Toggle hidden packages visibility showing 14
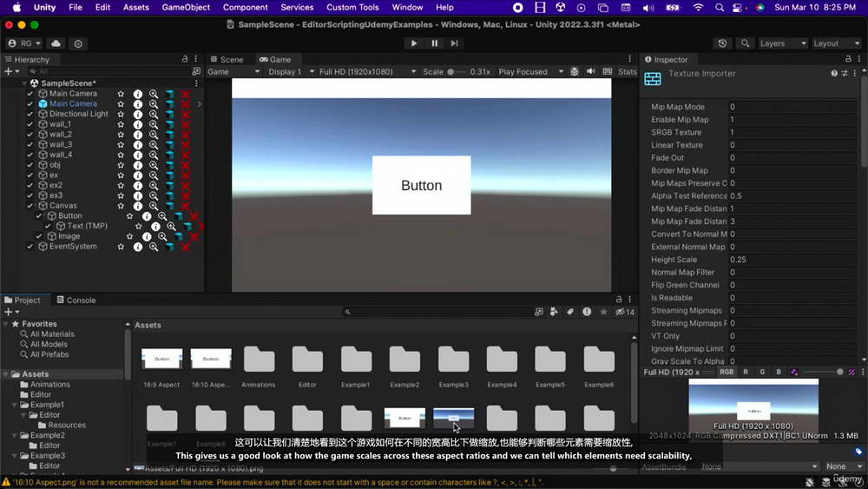868x489 pixels. tap(626, 312)
